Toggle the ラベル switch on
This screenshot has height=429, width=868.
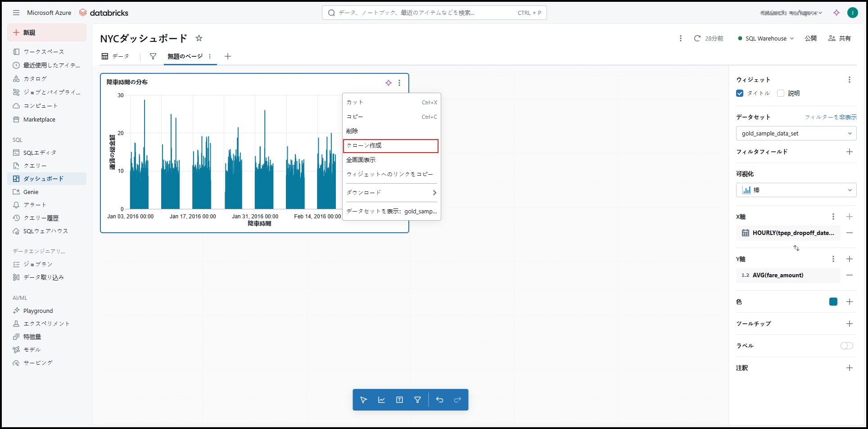click(846, 346)
